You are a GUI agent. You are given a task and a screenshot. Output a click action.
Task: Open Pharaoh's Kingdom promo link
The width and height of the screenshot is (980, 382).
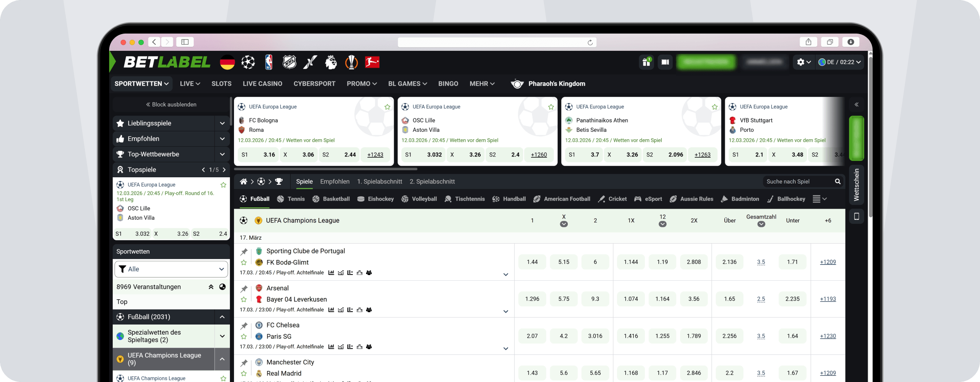[548, 84]
